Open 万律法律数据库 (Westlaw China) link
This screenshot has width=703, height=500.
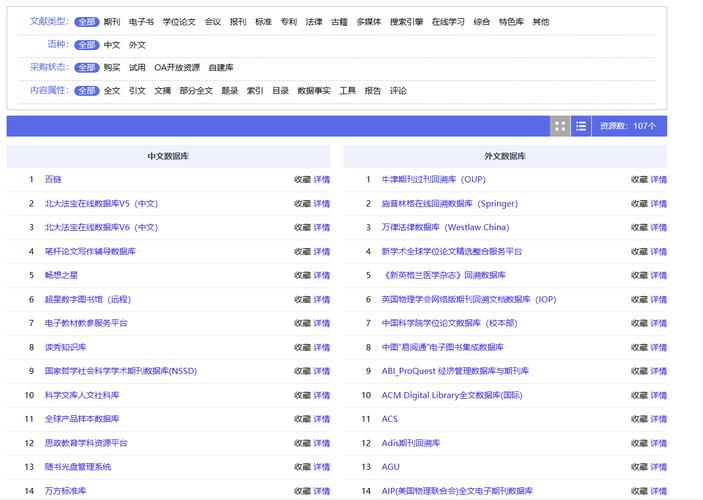446,227
